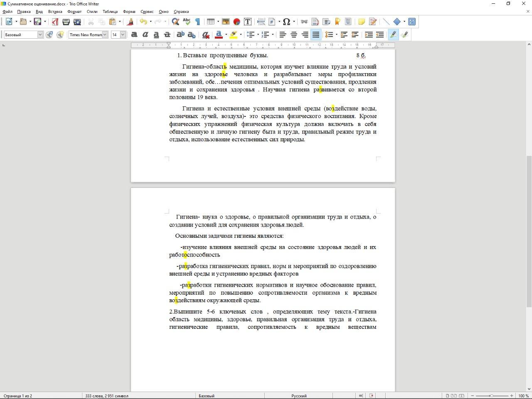
Task: Clear direct formatting
Action: click(206, 34)
